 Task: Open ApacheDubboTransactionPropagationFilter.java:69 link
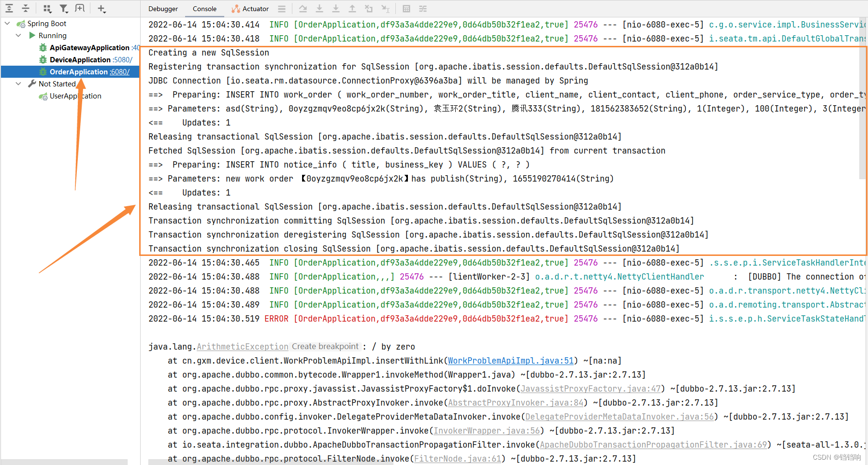click(x=653, y=445)
